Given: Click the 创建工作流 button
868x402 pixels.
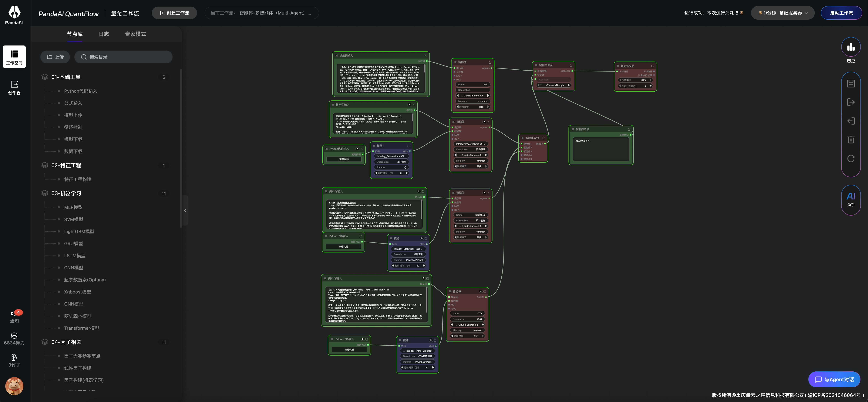Looking at the screenshot, I should click(174, 13).
